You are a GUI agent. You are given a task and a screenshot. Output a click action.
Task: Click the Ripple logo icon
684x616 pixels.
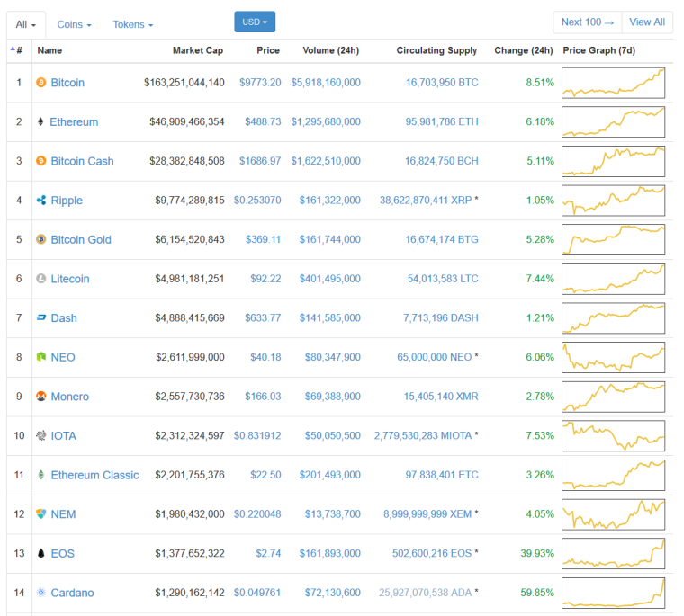41,201
